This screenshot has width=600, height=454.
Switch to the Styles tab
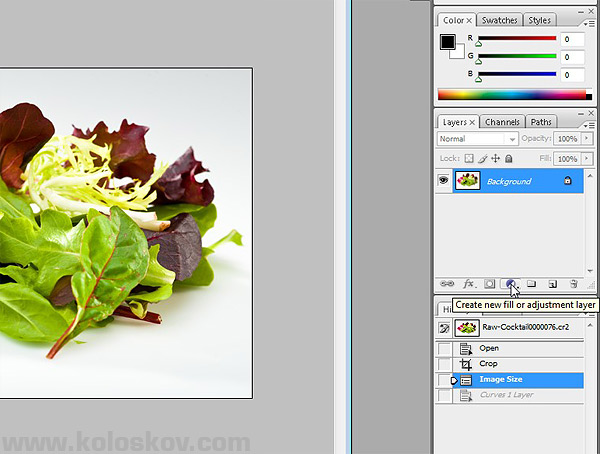[540, 20]
